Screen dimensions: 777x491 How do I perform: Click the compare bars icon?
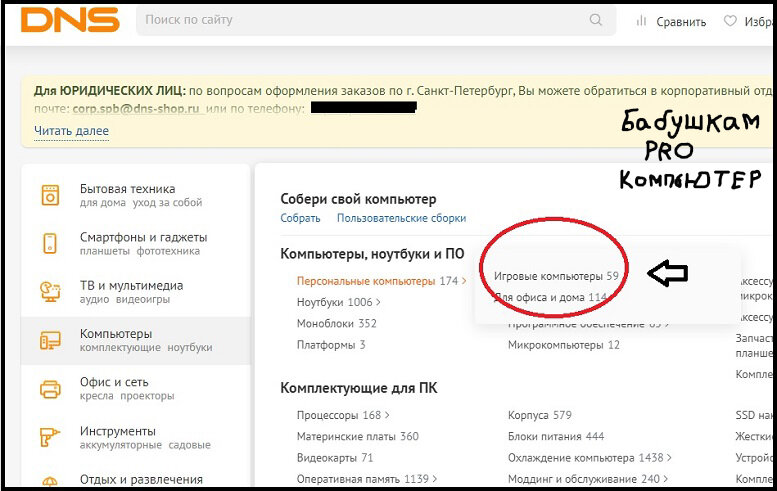click(x=641, y=21)
